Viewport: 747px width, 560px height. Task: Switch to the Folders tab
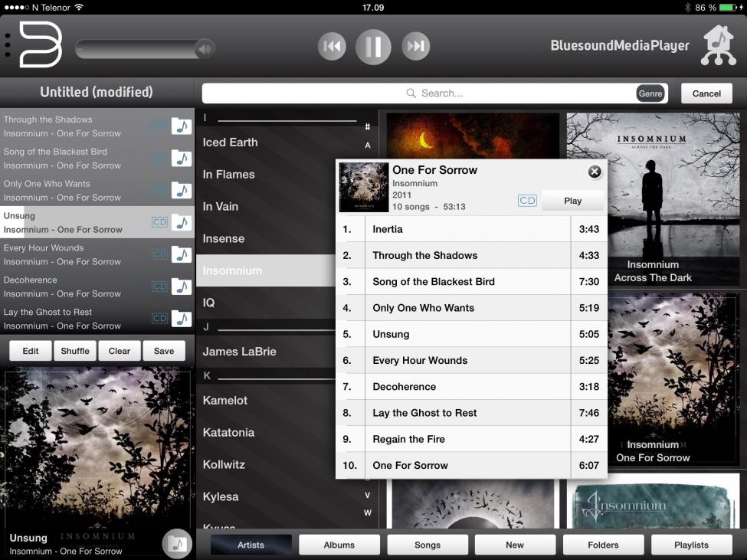603,545
